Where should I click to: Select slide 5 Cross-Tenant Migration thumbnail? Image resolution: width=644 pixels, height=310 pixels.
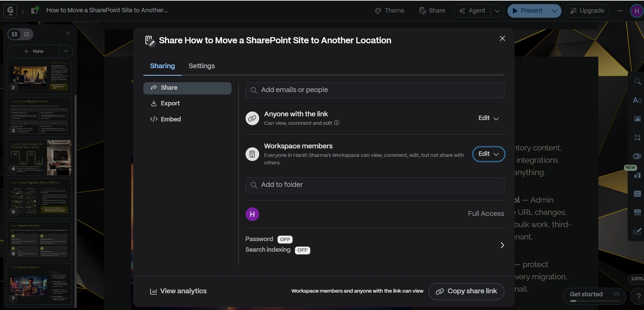[39, 198]
